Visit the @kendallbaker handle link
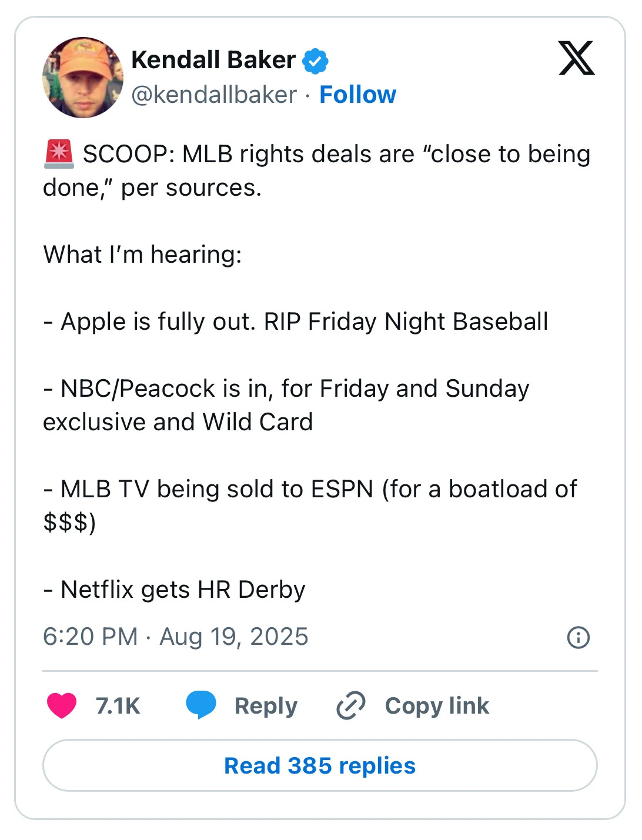This screenshot has width=642, height=840. point(214,95)
